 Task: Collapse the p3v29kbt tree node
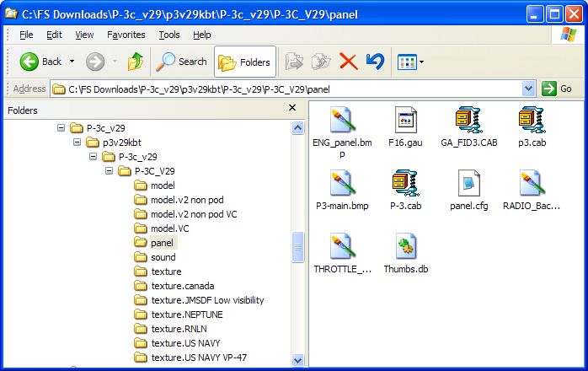(x=77, y=142)
